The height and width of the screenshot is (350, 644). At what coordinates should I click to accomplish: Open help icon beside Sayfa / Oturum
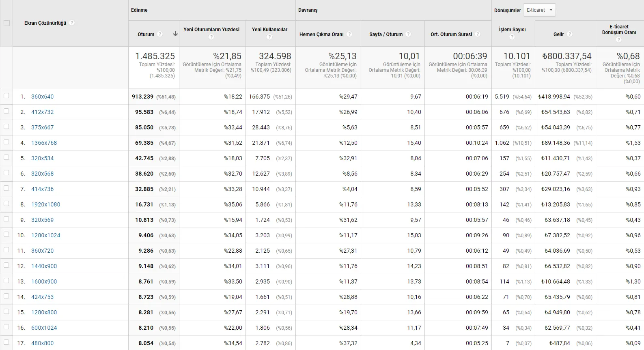[408, 34]
